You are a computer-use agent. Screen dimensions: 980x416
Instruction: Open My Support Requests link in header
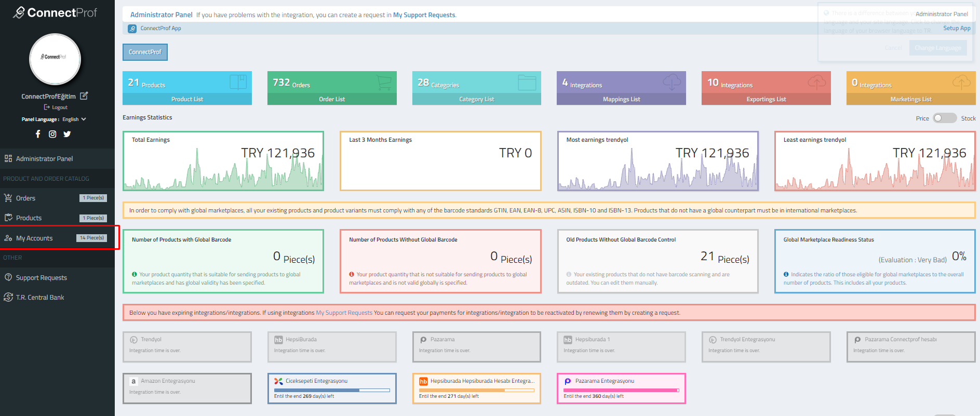pyautogui.click(x=424, y=15)
